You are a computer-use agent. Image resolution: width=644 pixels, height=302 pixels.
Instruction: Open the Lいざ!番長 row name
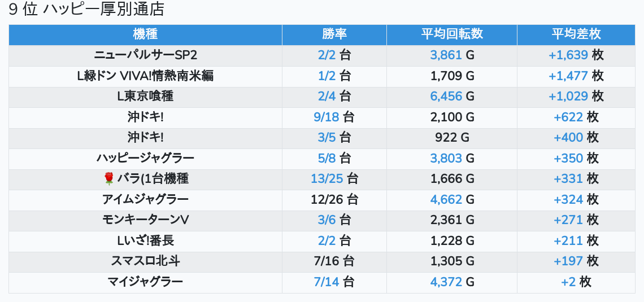coord(145,241)
